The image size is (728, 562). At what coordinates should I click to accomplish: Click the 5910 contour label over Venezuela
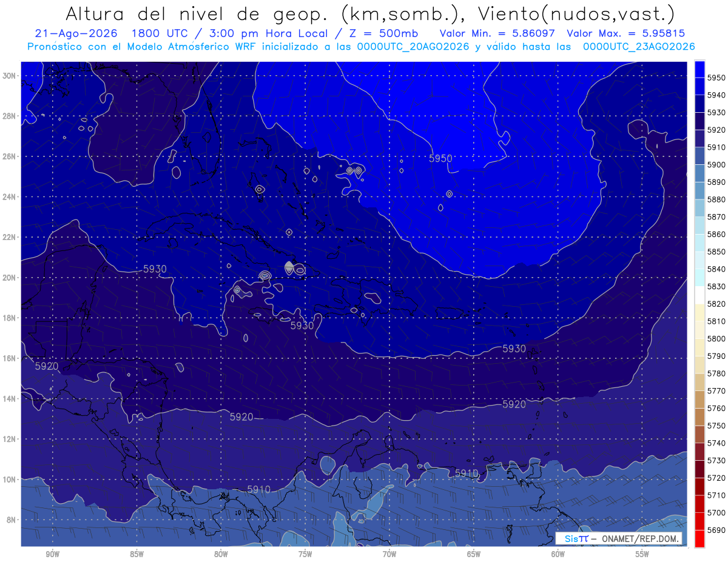point(467,473)
